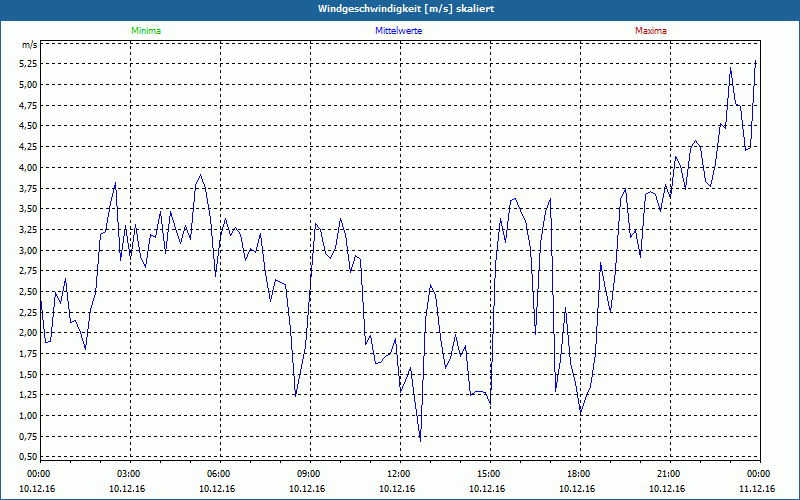This screenshot has width=800, height=500.
Task: Click the Windgeschwindigkeit [m/s] skaliert title bar
Action: 400,9
